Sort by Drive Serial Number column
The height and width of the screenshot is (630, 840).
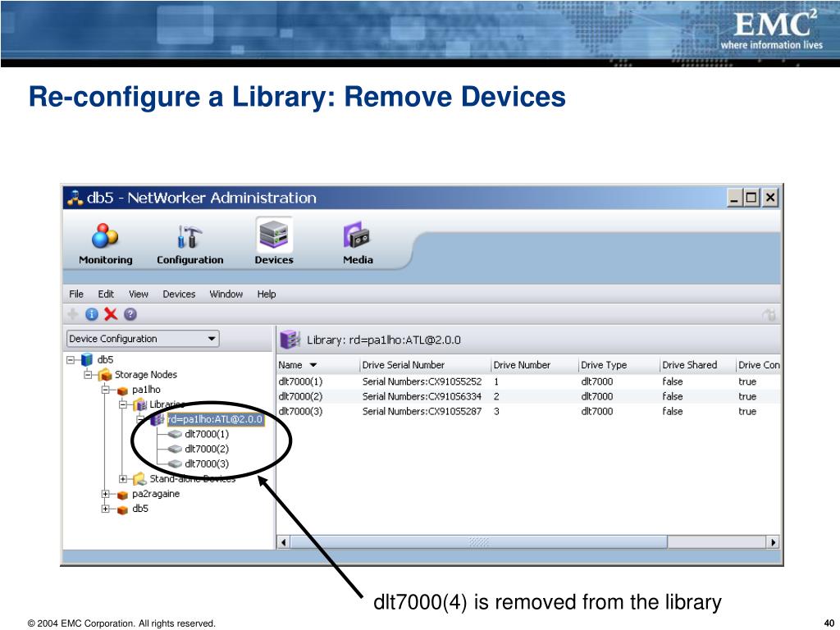pos(425,365)
